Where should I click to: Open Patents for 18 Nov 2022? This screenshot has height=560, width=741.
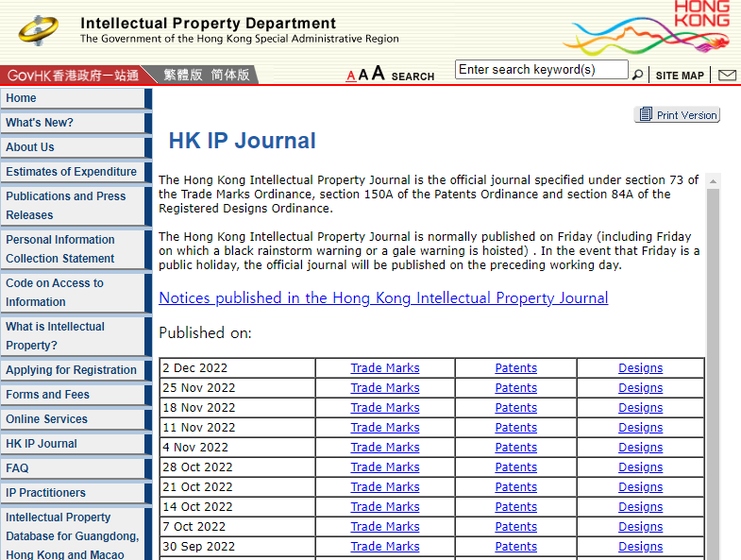coord(515,408)
